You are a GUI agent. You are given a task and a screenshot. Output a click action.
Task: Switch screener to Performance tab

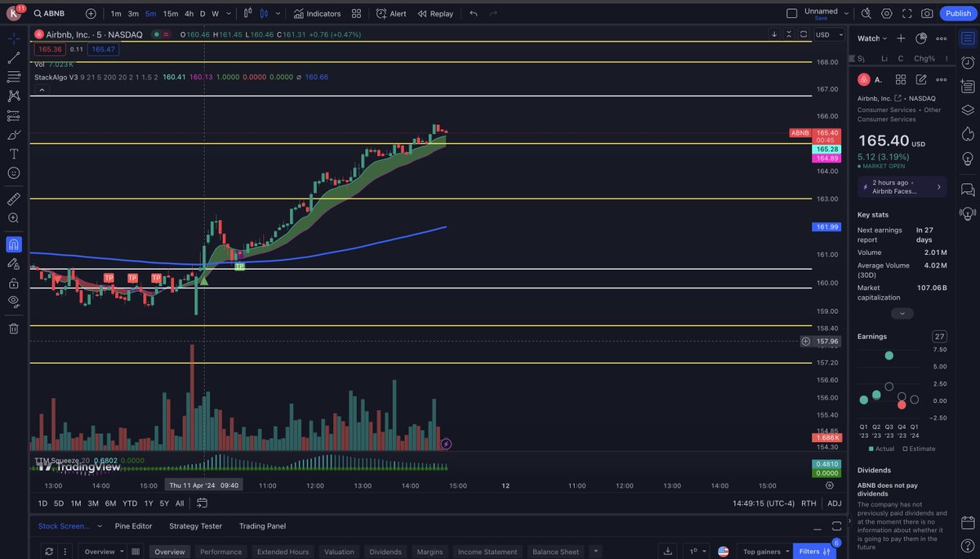click(x=220, y=552)
